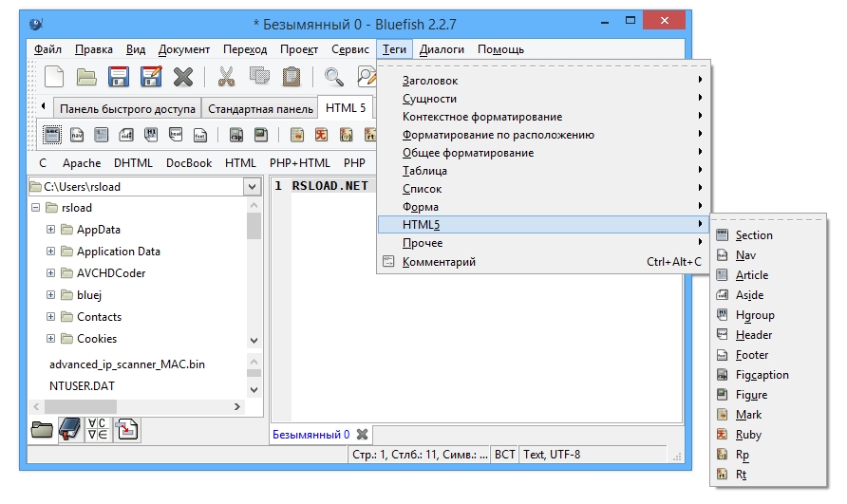Select Figcaption in the HTML5 submenu
This screenshot has height=504, width=847.
tap(768, 375)
